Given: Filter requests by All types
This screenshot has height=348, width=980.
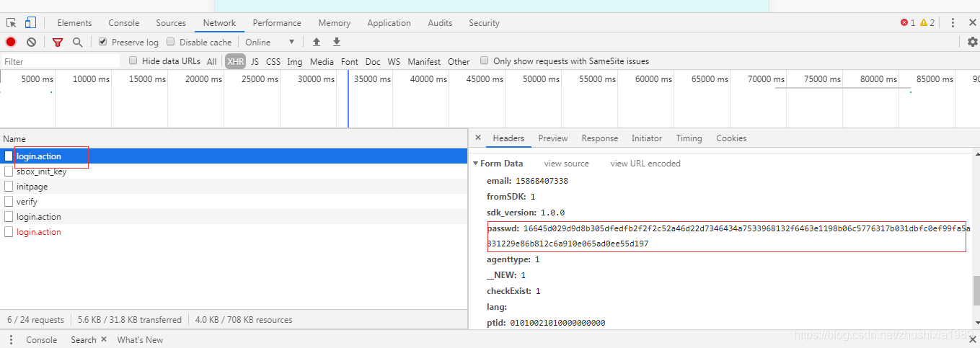Looking at the screenshot, I should tap(211, 62).
